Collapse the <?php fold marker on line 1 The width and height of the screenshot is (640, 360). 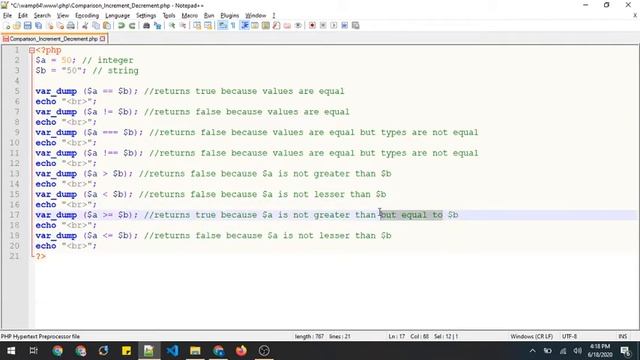[x=31, y=51]
